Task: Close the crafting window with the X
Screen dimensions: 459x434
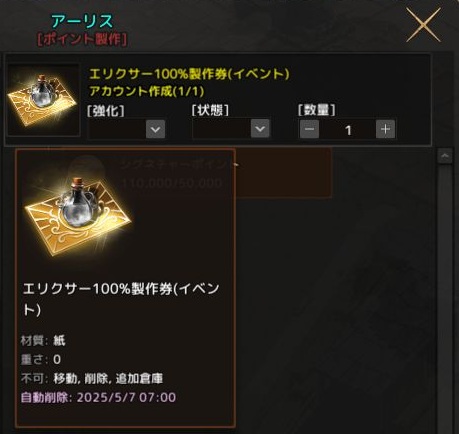Action: (x=423, y=25)
